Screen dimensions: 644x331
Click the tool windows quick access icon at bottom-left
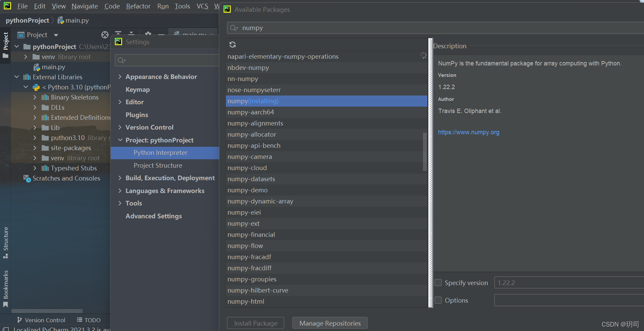tap(6, 329)
